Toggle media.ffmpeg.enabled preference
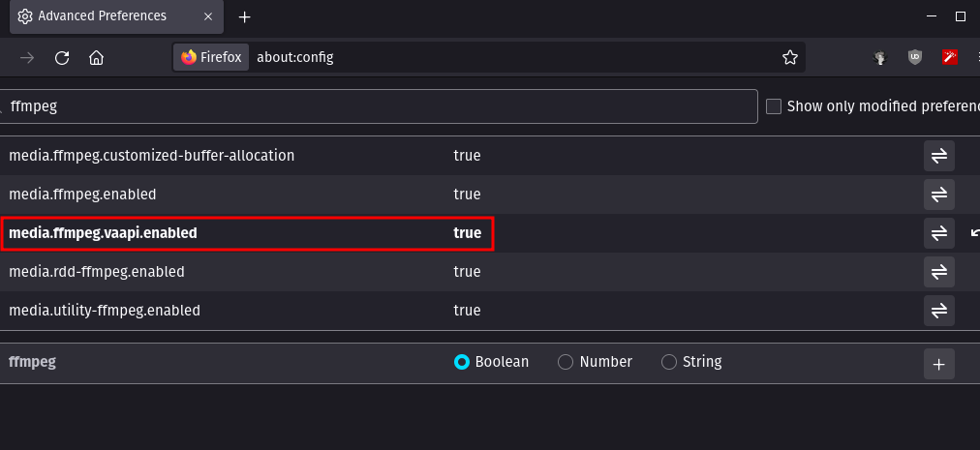 pos(938,195)
